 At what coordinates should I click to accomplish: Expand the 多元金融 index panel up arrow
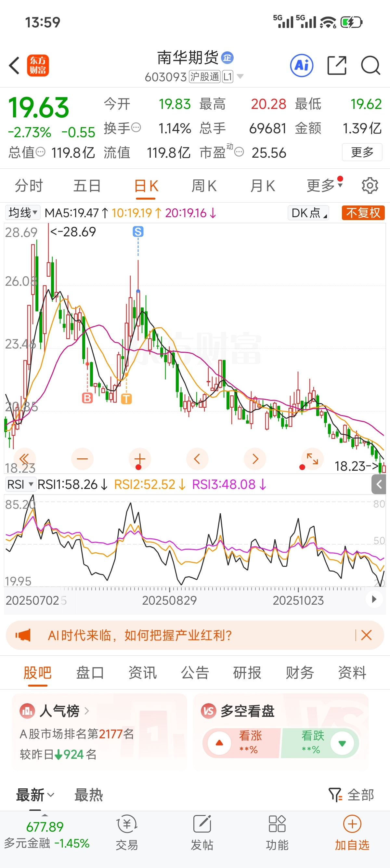(x=45, y=815)
